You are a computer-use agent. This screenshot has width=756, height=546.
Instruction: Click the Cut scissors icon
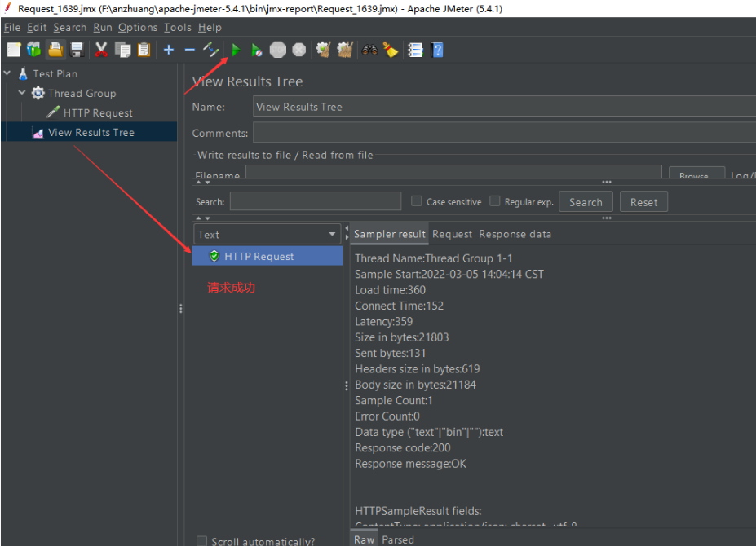coord(101,50)
